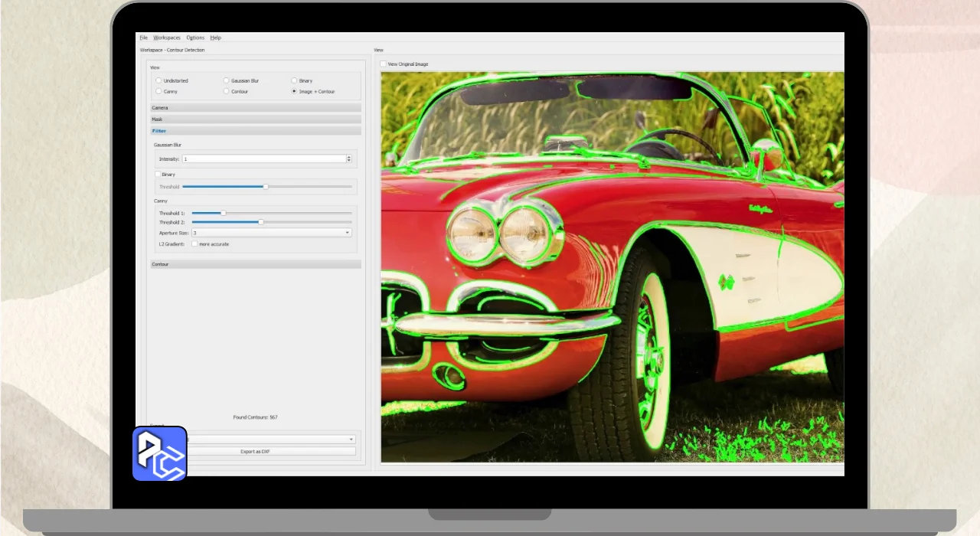Enable the Binary filter checkbox
The height and width of the screenshot is (536, 980).
[x=158, y=175]
